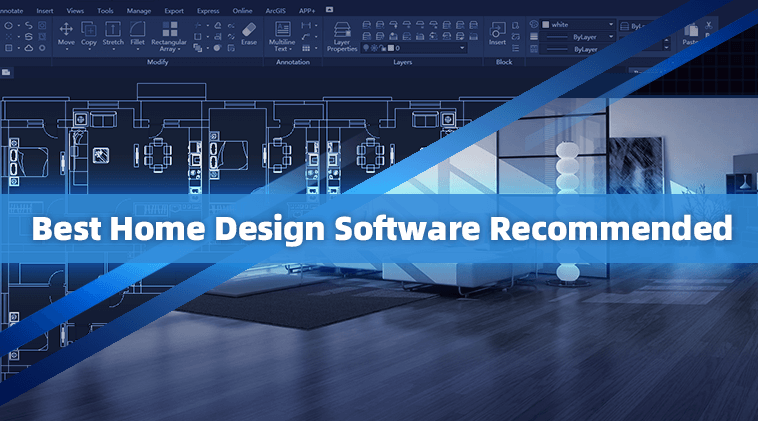Screen dimensions: 758x421
Task: Open the APP+ ribbon tab
Action: 307,11
